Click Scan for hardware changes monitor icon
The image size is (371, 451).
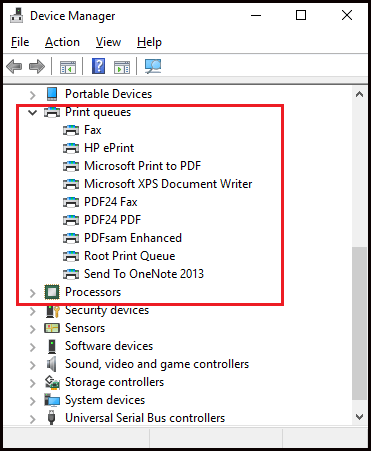pos(153,66)
